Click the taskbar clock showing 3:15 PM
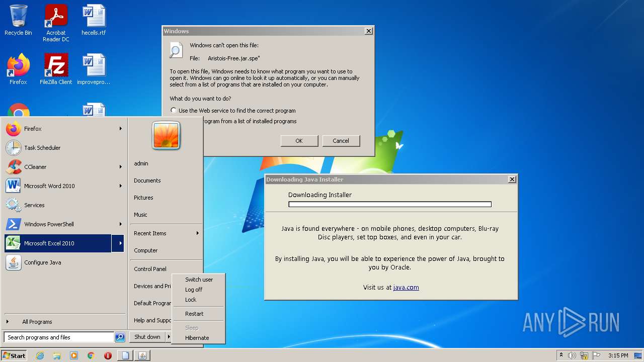Viewport: 644px width, 362px height. pyautogui.click(x=618, y=355)
